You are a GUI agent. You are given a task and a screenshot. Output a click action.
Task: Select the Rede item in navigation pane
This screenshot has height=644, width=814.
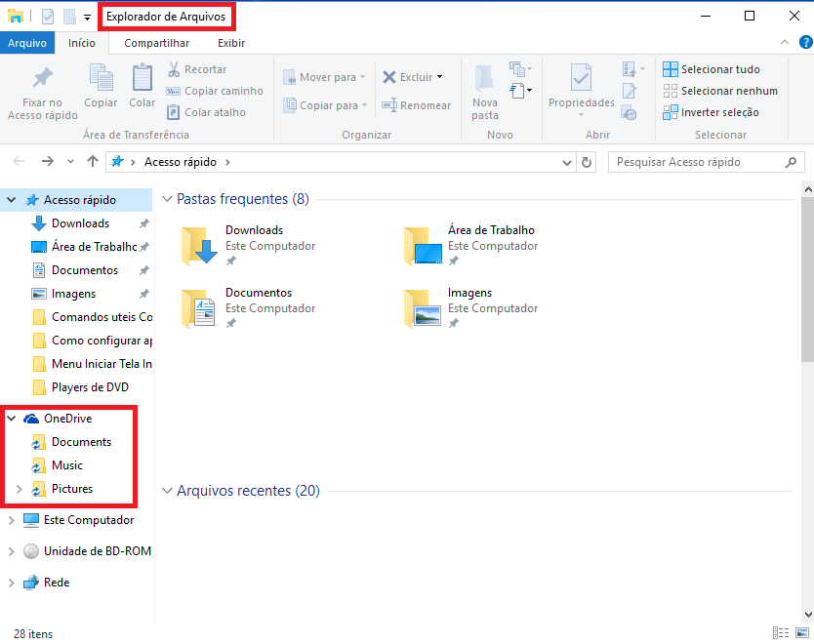pyautogui.click(x=56, y=583)
